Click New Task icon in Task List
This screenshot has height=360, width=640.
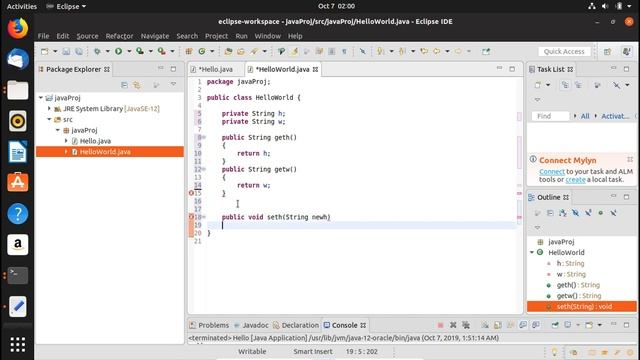tap(538, 85)
